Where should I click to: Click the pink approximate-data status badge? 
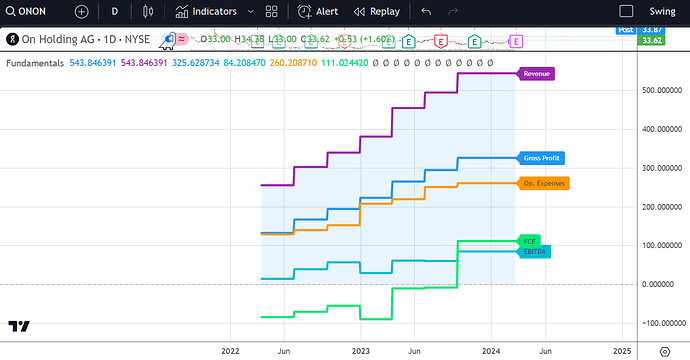pyautogui.click(x=181, y=40)
